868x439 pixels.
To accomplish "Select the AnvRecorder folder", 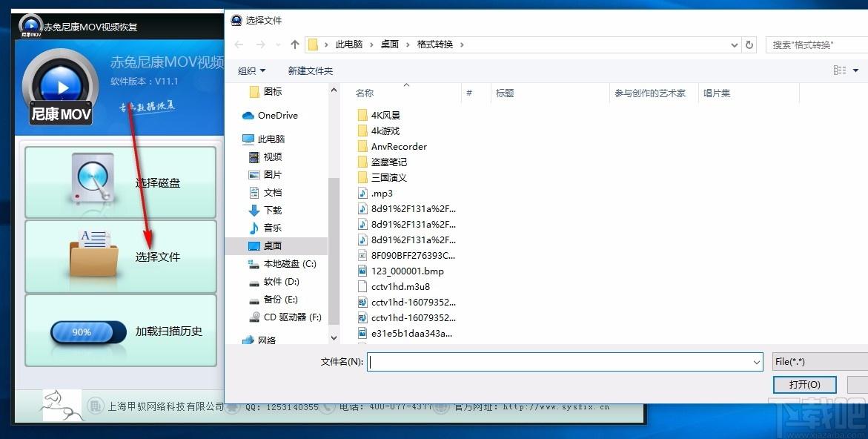I will pyautogui.click(x=392, y=146).
